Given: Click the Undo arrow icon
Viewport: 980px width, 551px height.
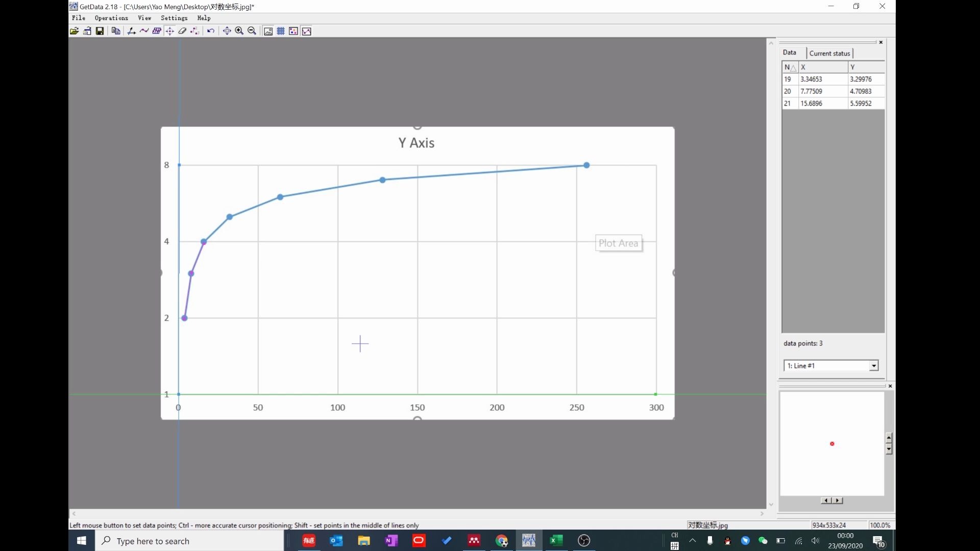Looking at the screenshot, I should [x=210, y=31].
